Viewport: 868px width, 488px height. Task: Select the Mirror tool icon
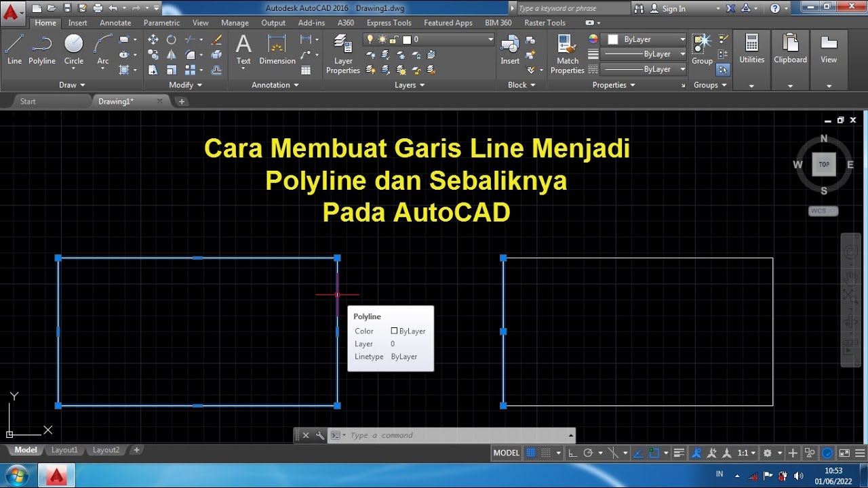click(172, 55)
